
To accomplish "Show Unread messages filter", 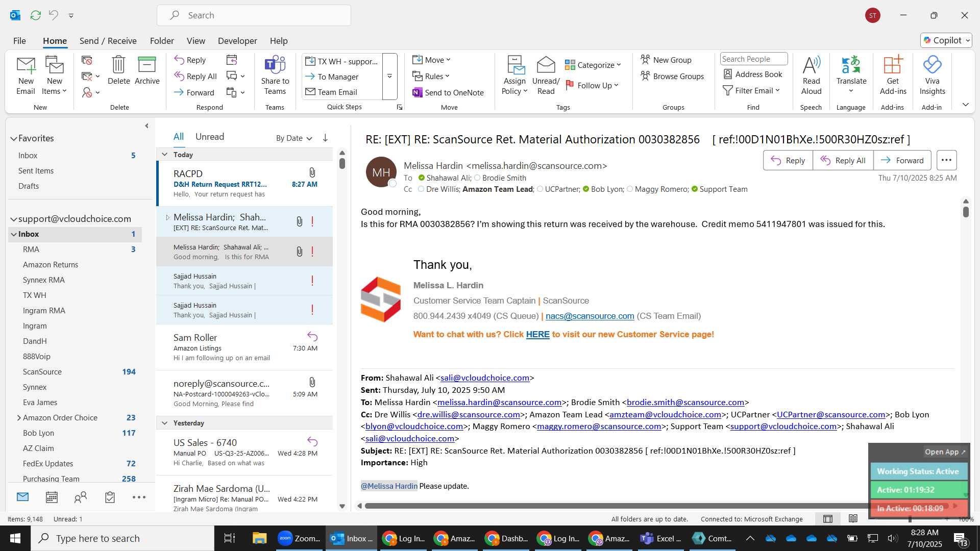I will tap(209, 137).
